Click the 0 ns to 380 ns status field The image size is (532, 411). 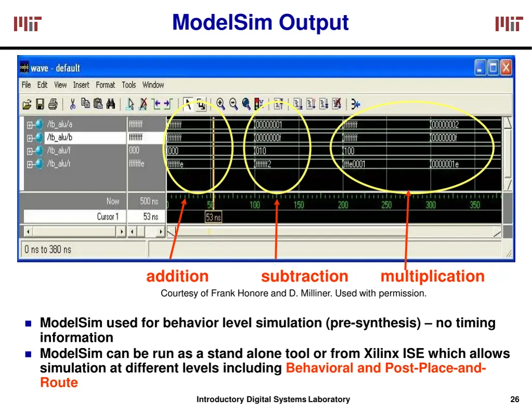[x=83, y=250]
